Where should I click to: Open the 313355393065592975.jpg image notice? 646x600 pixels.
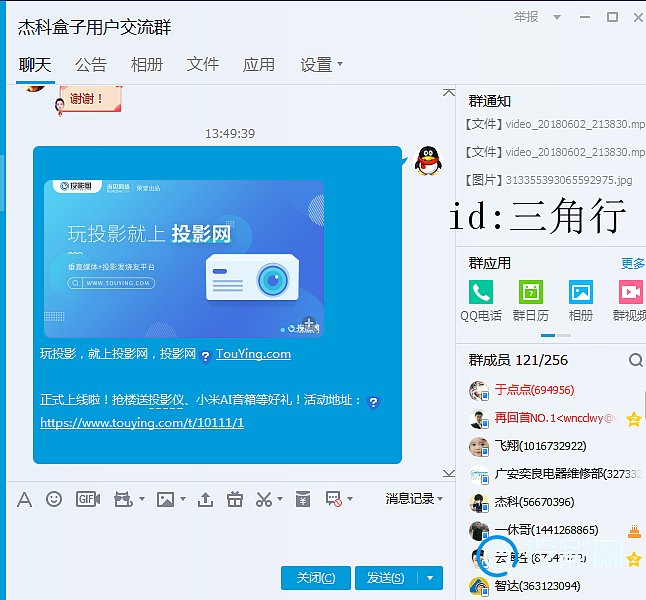tap(549, 180)
